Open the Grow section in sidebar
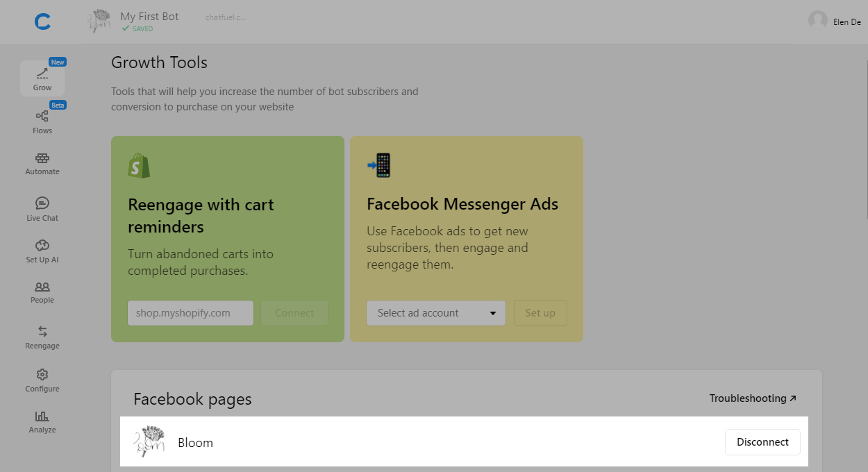Screen dimensions: 868x472 (42, 78)
